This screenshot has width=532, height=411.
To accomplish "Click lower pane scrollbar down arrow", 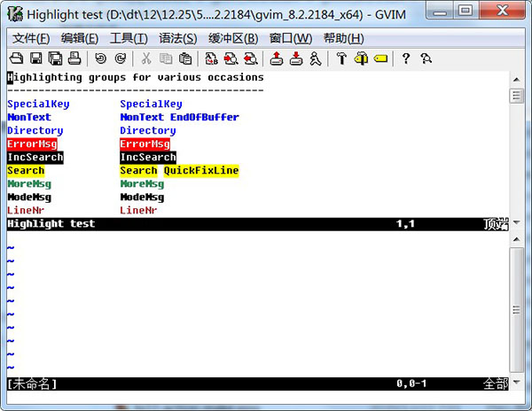I will pos(516,382).
